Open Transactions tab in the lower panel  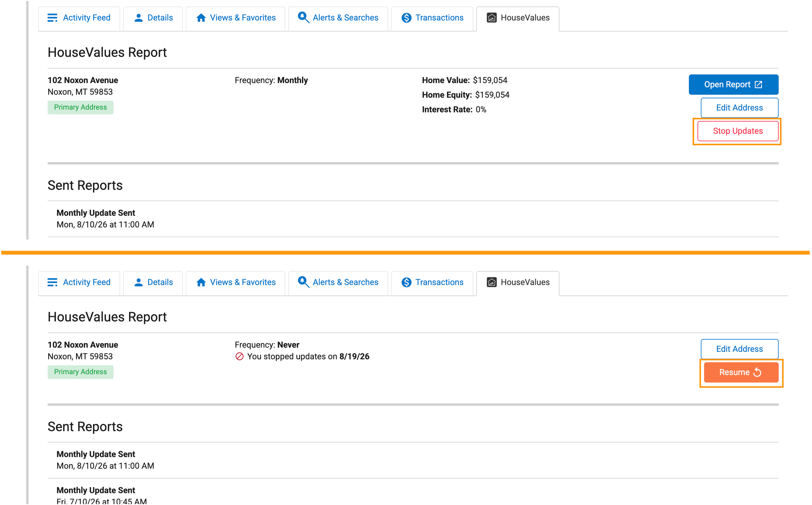coord(432,283)
